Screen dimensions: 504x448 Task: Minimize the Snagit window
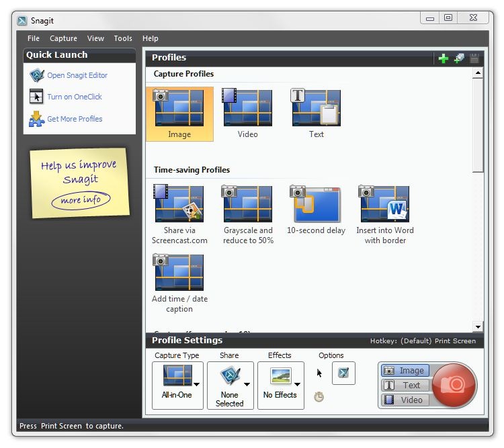430,18
